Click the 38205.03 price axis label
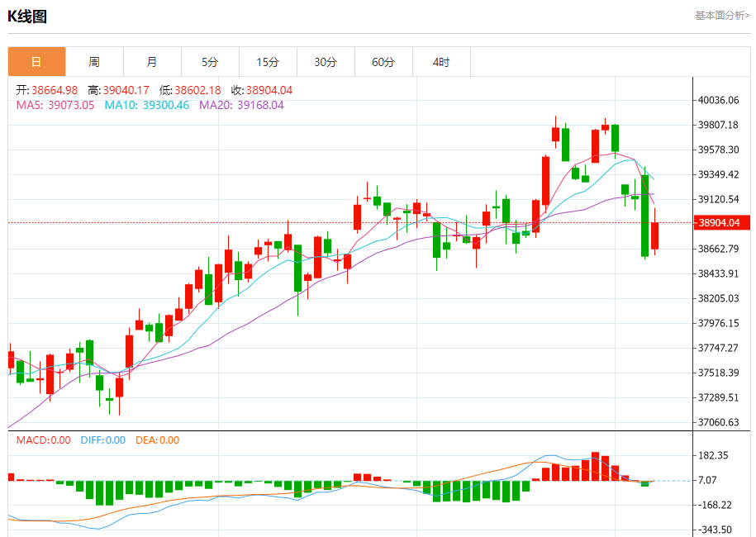The height and width of the screenshot is (537, 756). (718, 298)
